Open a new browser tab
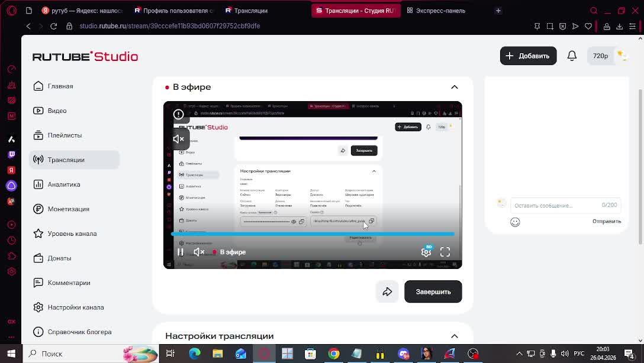Viewport: 644px width, 363px height. [498, 11]
